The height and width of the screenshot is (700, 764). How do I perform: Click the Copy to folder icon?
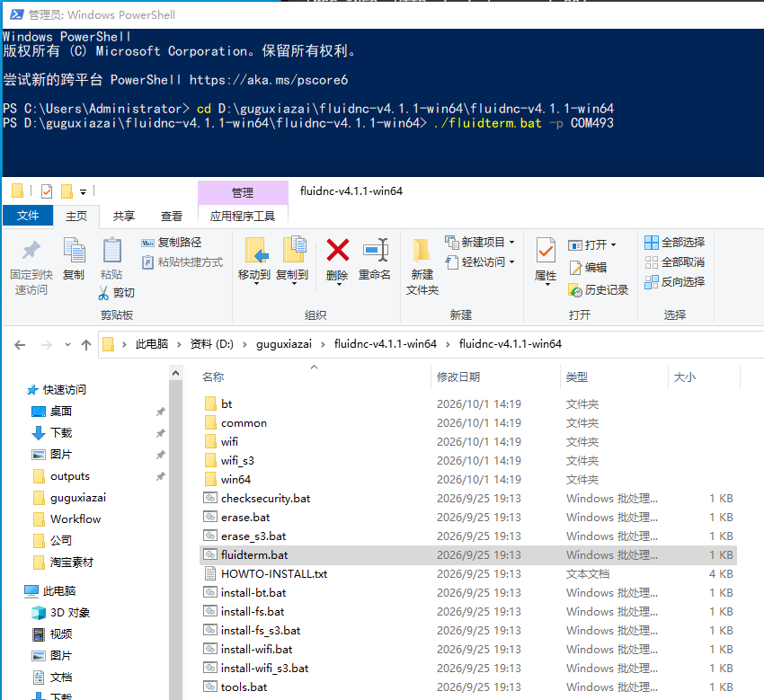tap(294, 250)
